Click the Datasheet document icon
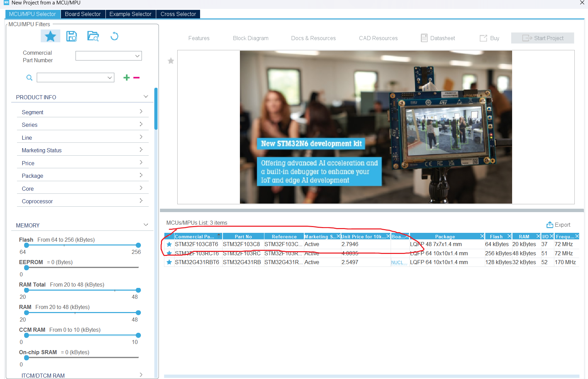The width and height of the screenshot is (588, 379). tap(424, 38)
